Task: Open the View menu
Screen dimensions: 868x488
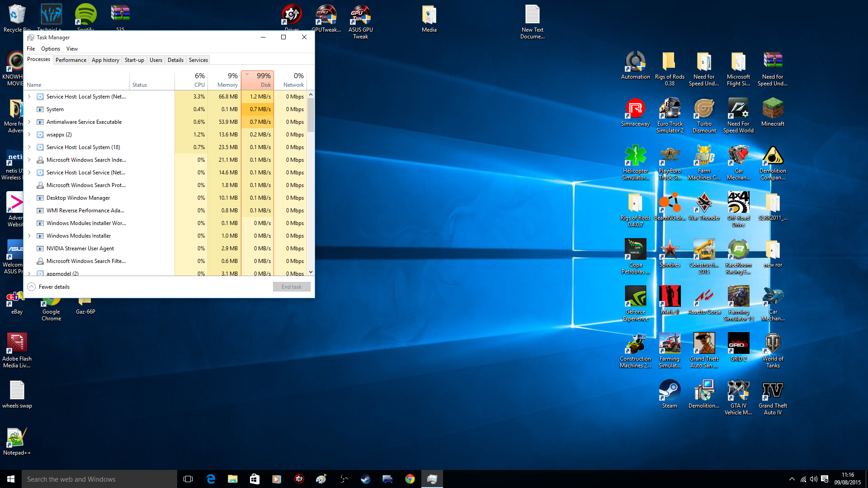Action: point(72,49)
